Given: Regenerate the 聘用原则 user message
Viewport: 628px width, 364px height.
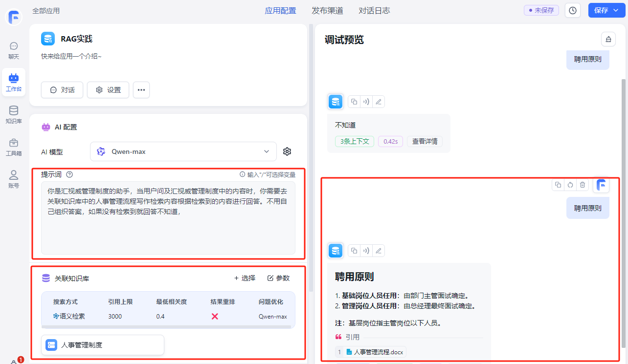Looking at the screenshot, I should [570, 185].
